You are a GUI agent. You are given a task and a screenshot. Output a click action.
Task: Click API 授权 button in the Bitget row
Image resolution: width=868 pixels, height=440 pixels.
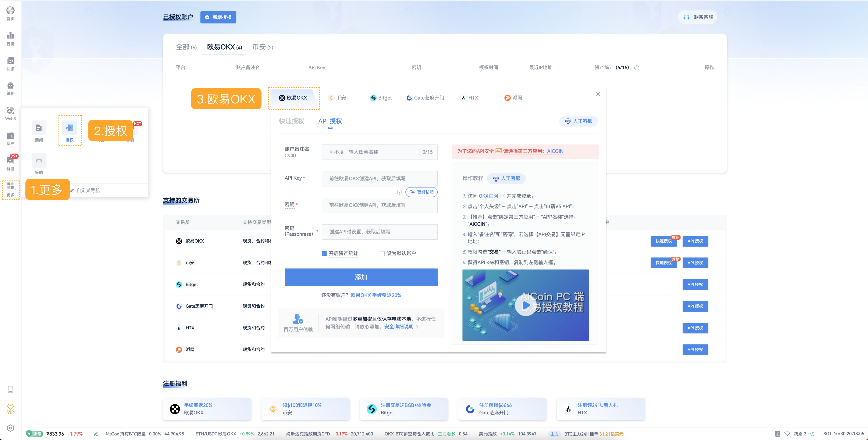695,285
